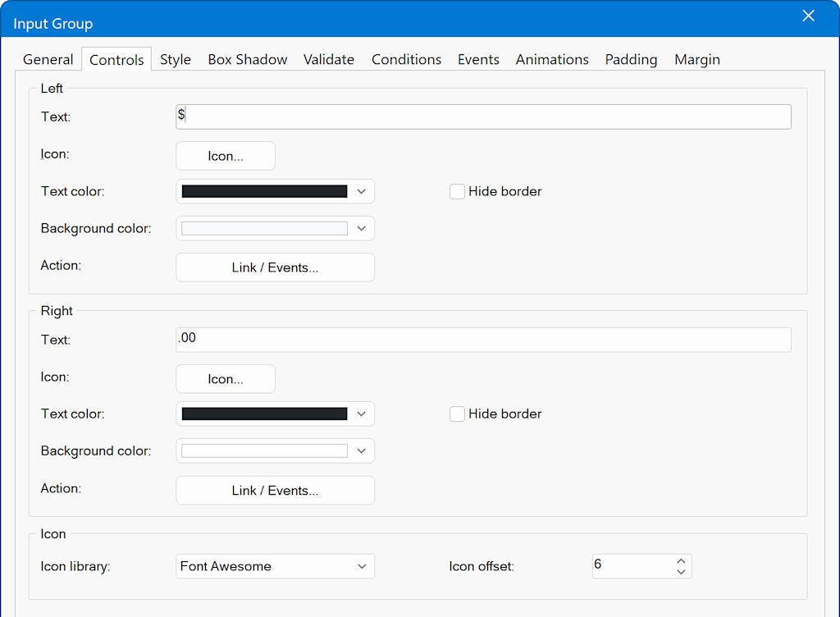The height and width of the screenshot is (617, 840).
Task: Enable Hide border in Right section
Action: pos(458,414)
